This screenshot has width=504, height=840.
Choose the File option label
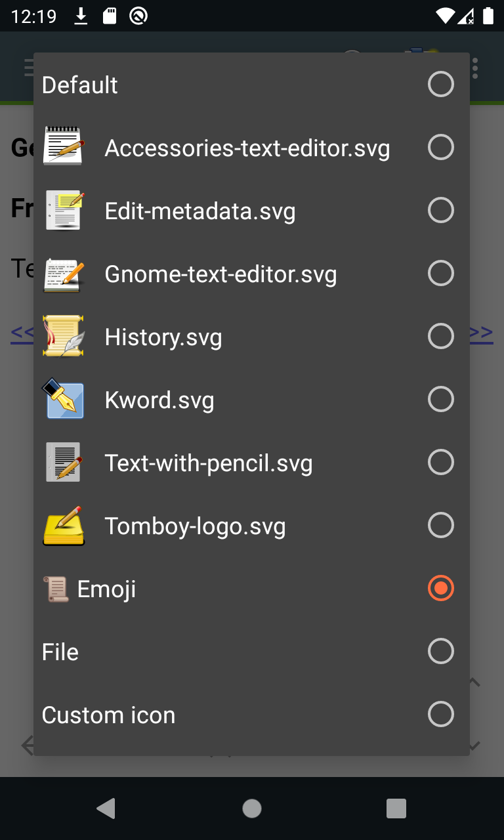tap(60, 652)
